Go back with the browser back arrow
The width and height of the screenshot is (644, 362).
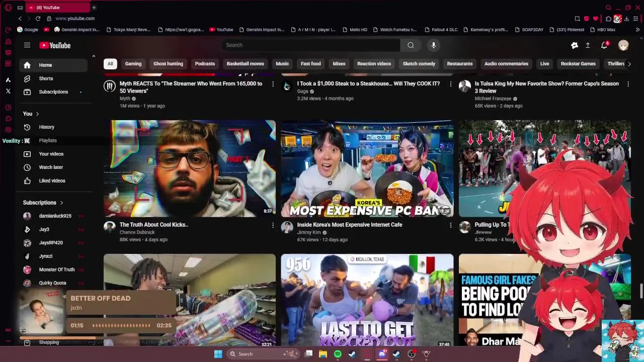[20, 19]
